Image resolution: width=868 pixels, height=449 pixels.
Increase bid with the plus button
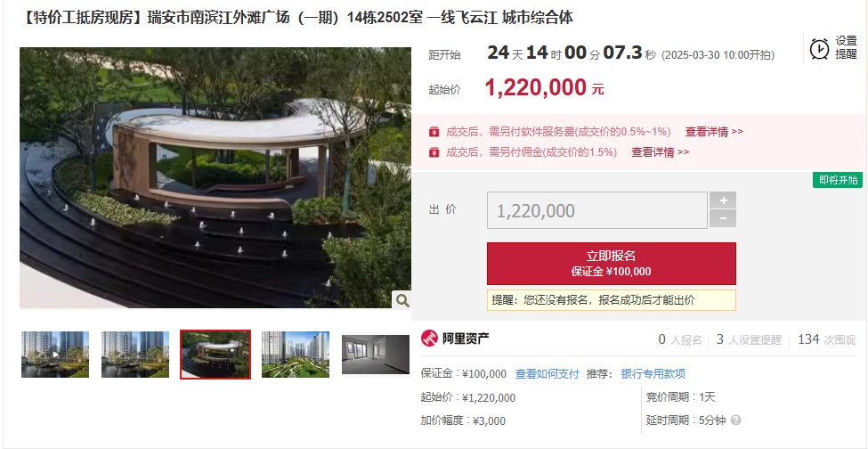coord(722,200)
